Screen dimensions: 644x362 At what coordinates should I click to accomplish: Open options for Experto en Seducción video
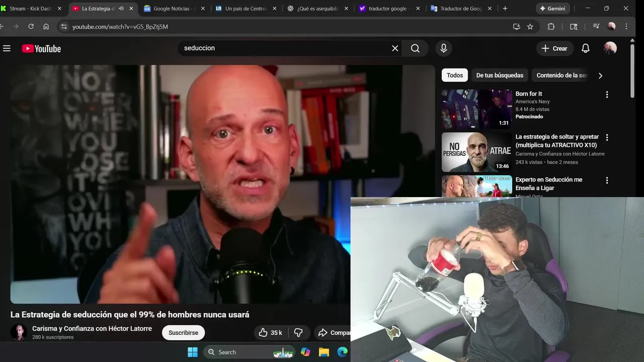click(x=607, y=180)
